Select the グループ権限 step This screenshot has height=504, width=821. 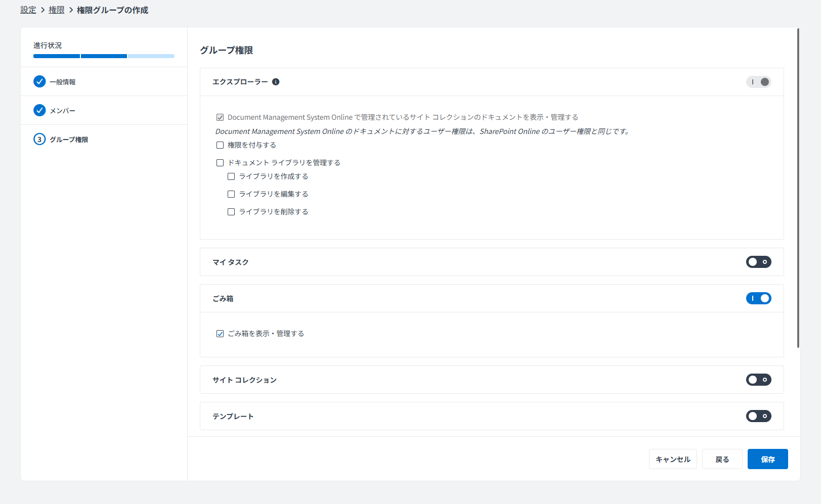(x=104, y=139)
